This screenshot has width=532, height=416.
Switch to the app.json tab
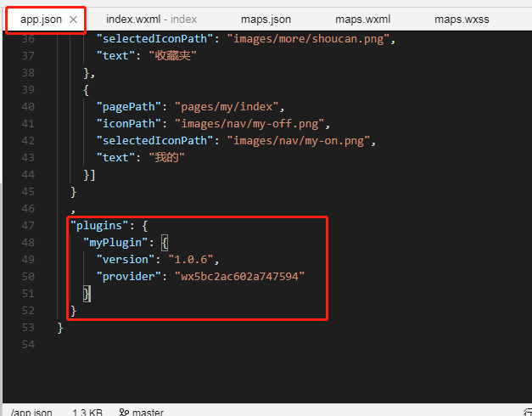pyautogui.click(x=41, y=20)
